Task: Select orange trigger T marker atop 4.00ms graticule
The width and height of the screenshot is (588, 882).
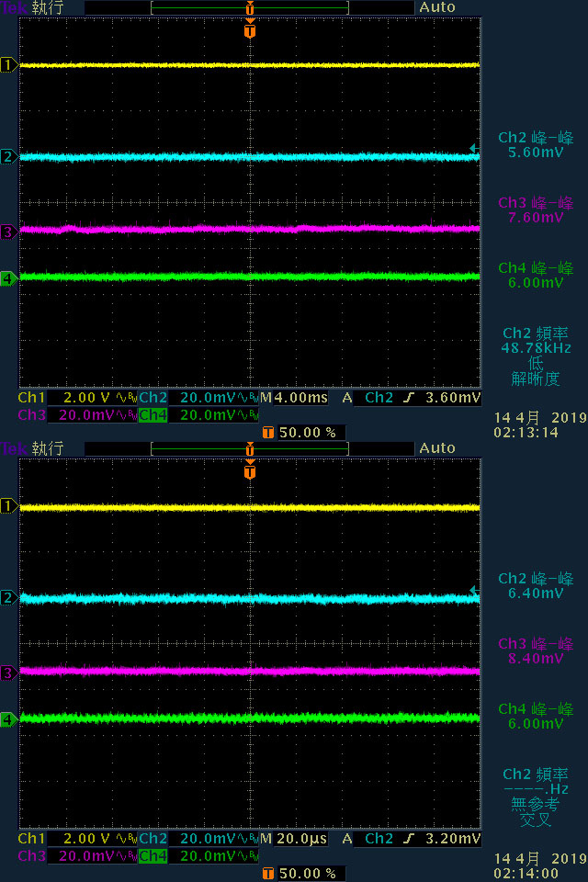Action: pyautogui.click(x=250, y=29)
